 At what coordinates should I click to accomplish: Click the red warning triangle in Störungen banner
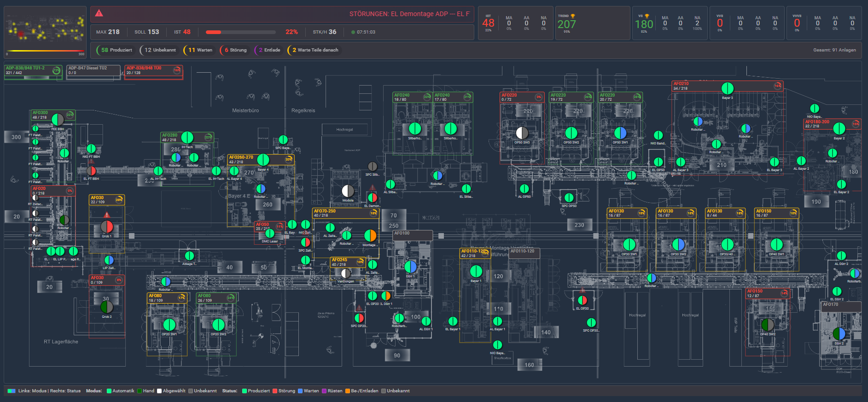[99, 13]
